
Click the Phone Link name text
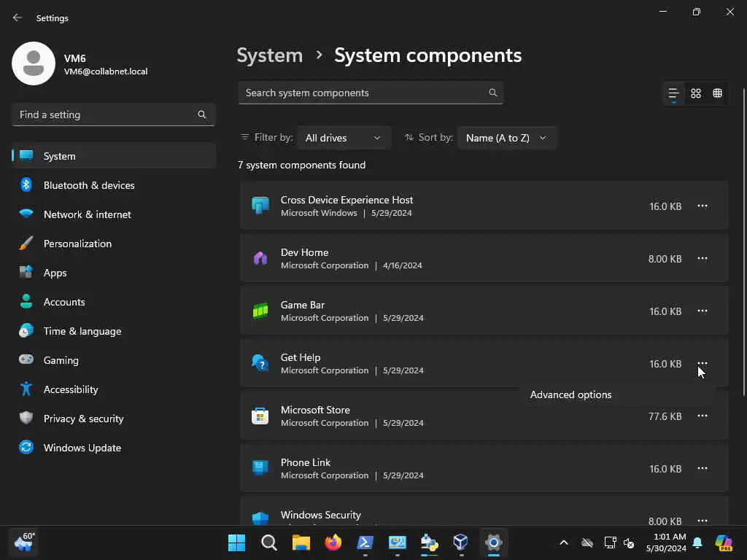(306, 462)
